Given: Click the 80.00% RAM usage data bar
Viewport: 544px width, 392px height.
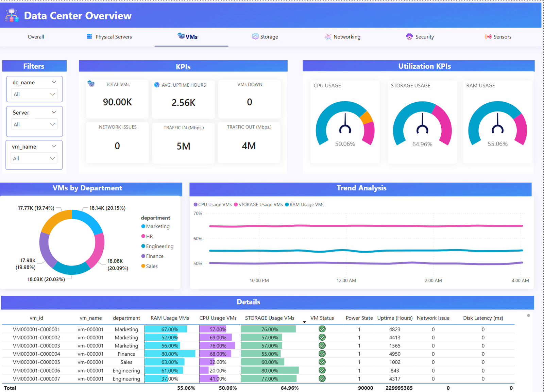Looking at the screenshot, I should click(169, 354).
